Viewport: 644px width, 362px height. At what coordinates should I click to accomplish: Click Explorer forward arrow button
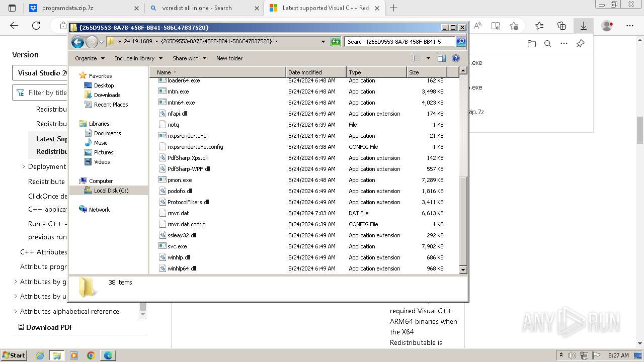point(92,42)
